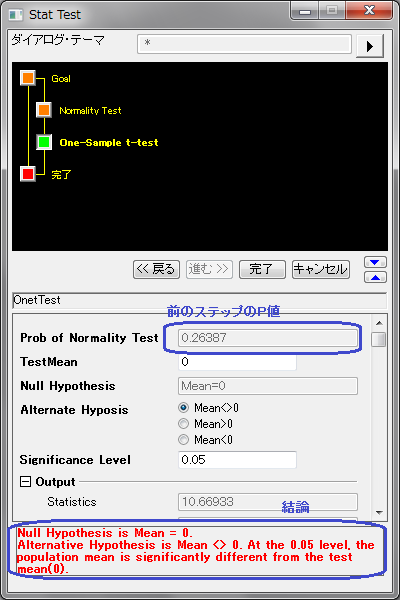The height and width of the screenshot is (600, 400).
Task: Click the Significance Level label
Action: [x=75, y=460]
